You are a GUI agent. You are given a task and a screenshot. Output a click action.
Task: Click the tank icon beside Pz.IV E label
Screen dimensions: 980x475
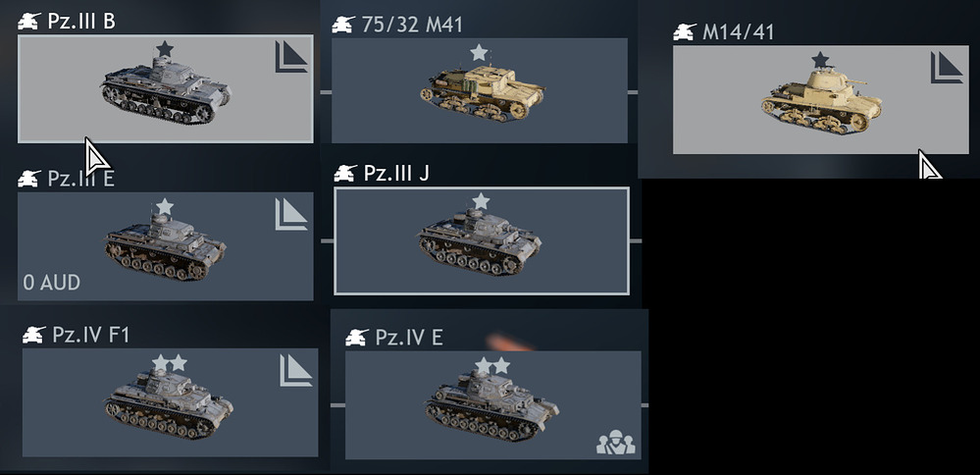tap(357, 338)
